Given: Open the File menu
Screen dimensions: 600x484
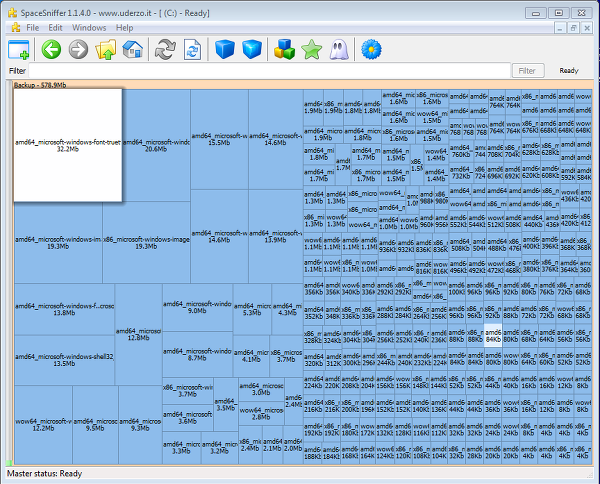Looking at the screenshot, I should [x=33, y=28].
